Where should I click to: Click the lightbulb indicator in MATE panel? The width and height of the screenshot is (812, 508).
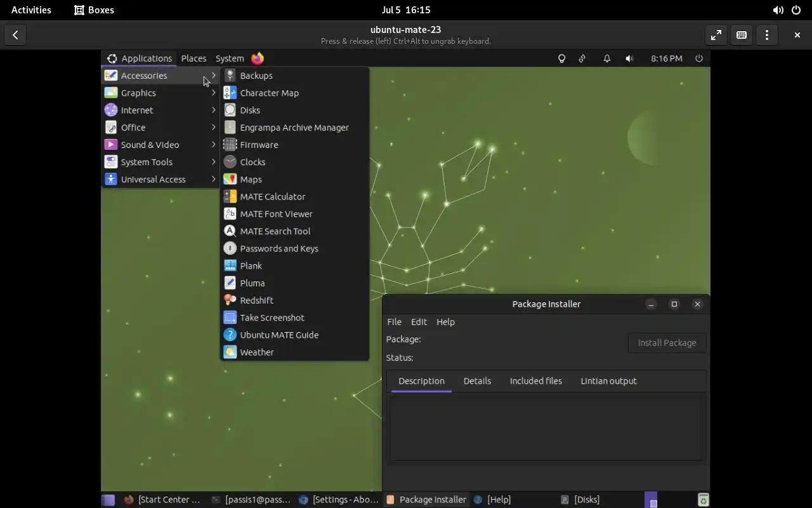[561, 58]
